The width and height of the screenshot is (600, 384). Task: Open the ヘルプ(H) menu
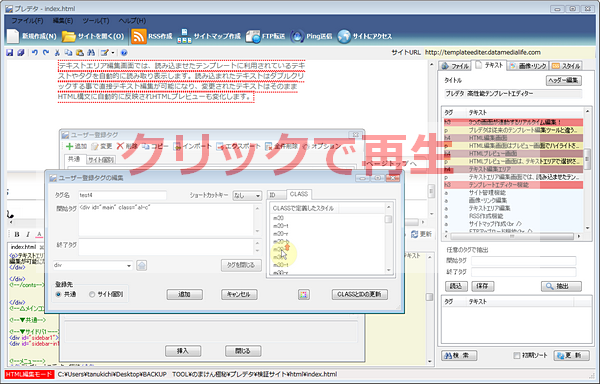click(132, 21)
